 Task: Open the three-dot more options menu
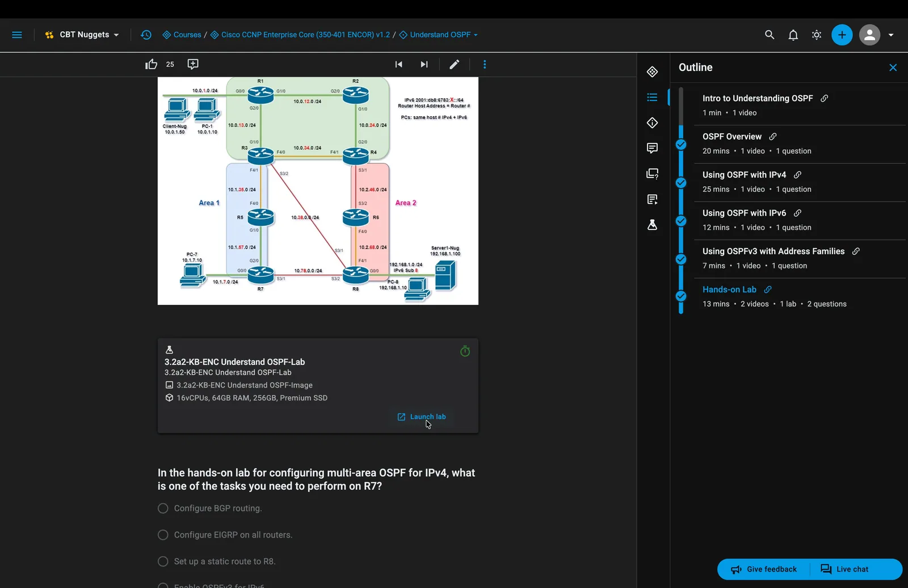tap(485, 64)
